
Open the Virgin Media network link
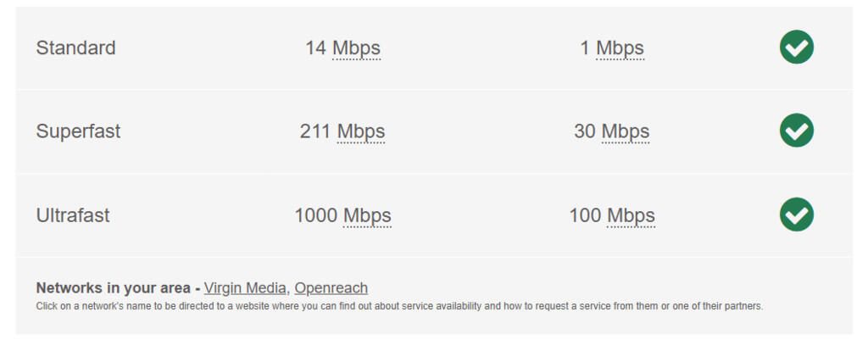coord(245,287)
